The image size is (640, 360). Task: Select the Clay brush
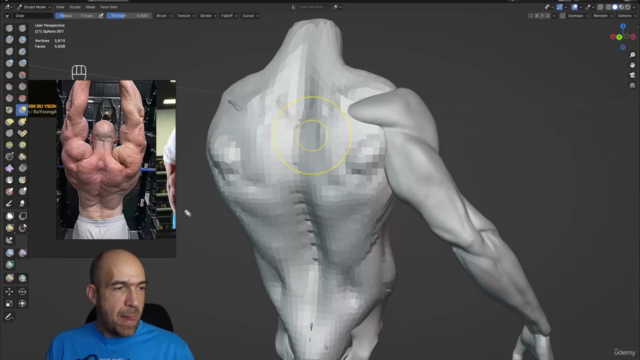click(9, 40)
